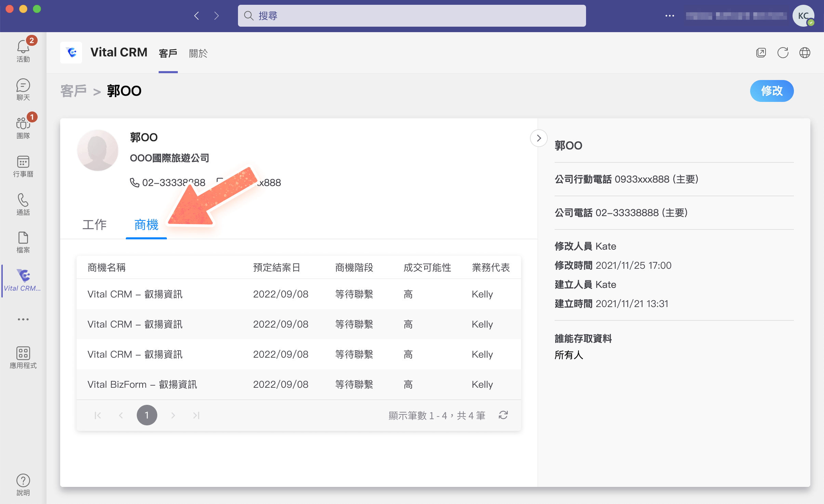Pop out the app in a new window
Screen dimensions: 824x504
[761, 53]
